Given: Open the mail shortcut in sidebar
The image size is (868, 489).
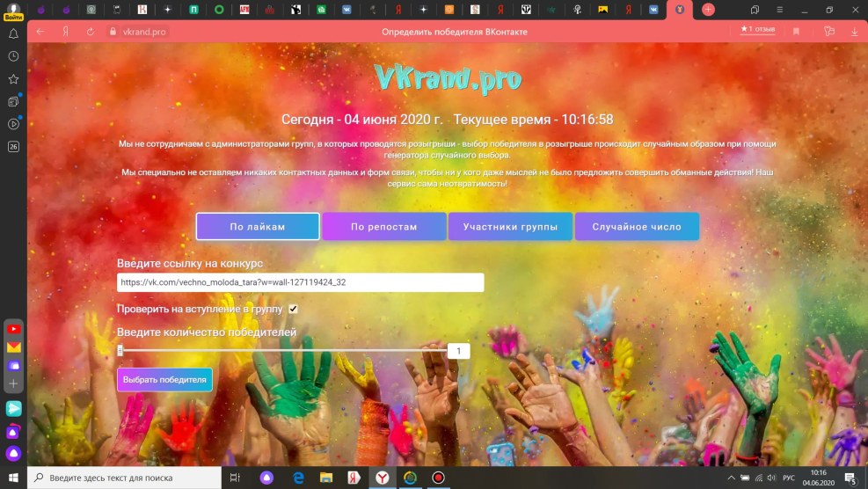Looking at the screenshot, I should [13, 347].
